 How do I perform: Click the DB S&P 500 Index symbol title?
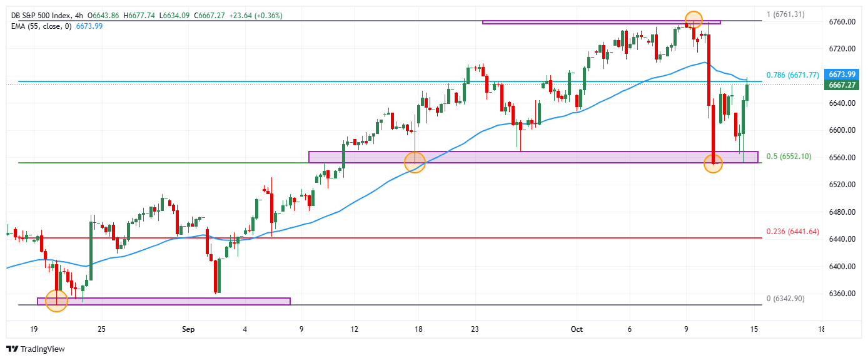pos(40,16)
